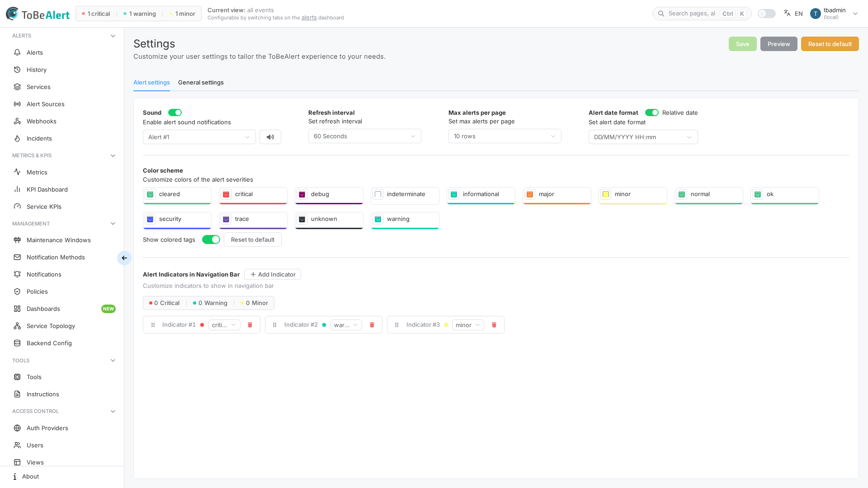
Task: Collapse the sidebar with the arrow button
Action: click(x=124, y=258)
